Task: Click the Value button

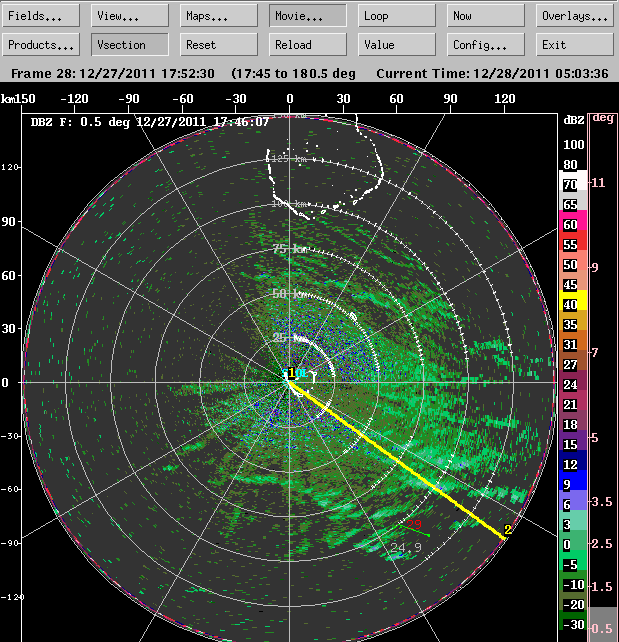Action: [x=397, y=45]
